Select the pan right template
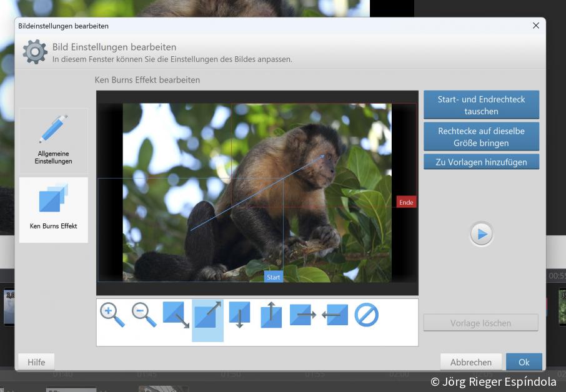The image size is (566, 392). tap(303, 315)
